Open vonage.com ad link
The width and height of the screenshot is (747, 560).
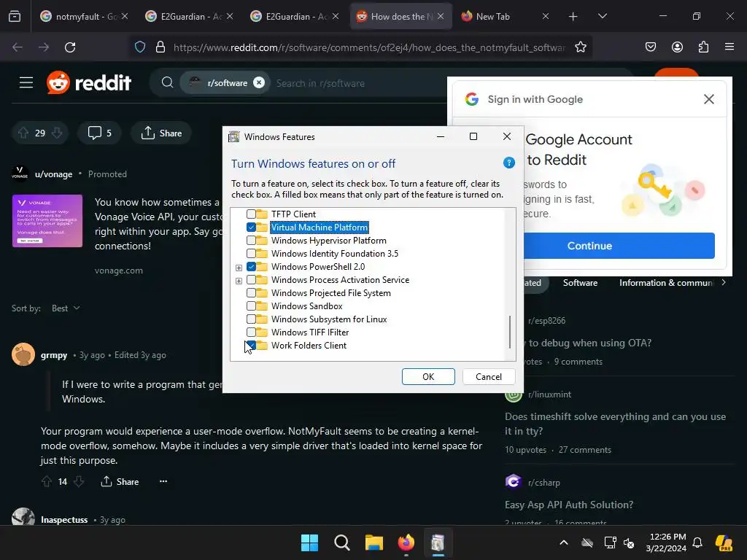click(x=119, y=271)
